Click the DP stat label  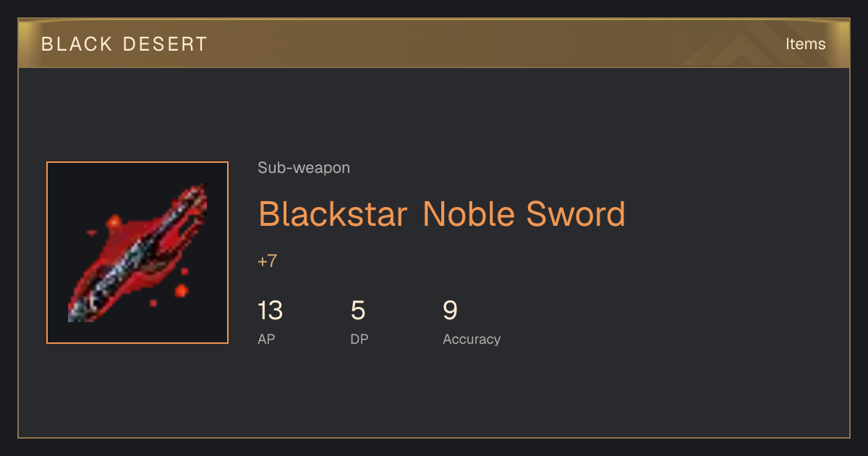(x=359, y=339)
